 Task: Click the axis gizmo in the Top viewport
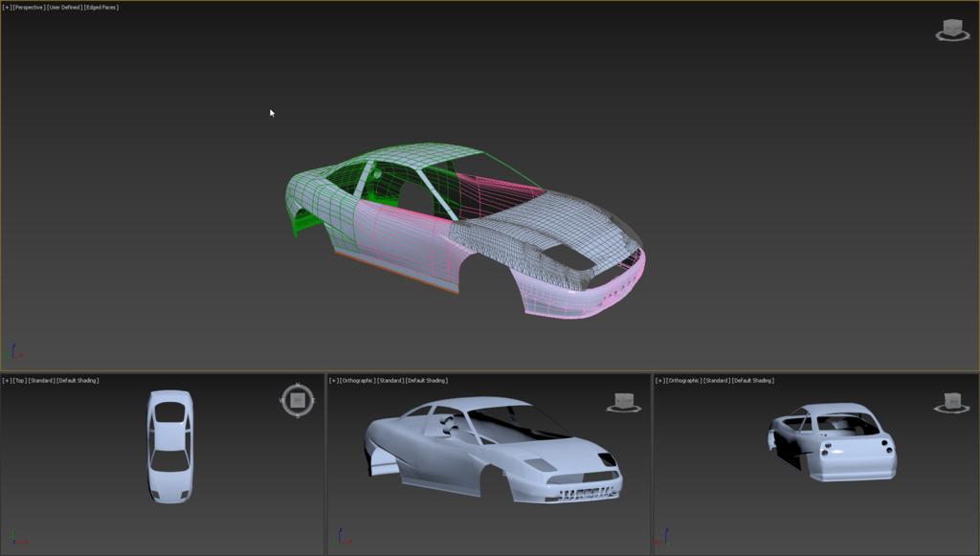14,537
